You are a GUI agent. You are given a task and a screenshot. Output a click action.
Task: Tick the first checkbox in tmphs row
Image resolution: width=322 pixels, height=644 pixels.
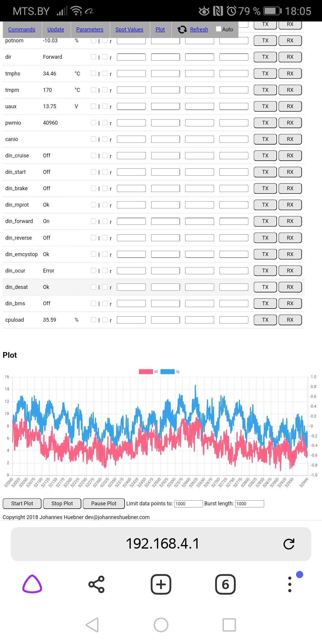point(93,73)
